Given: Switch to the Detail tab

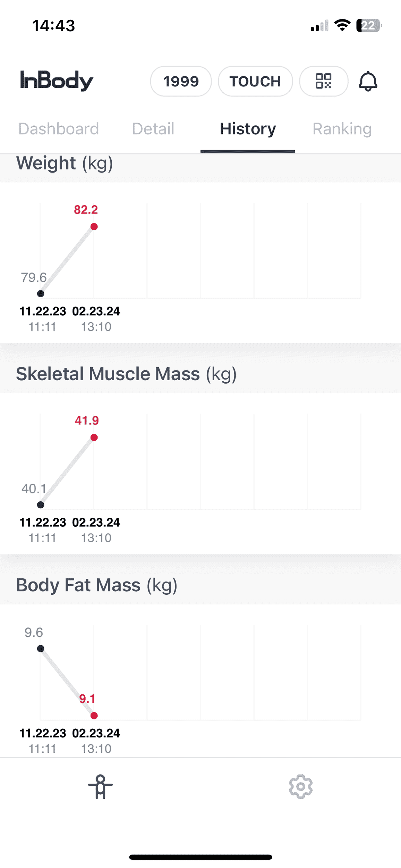Looking at the screenshot, I should tap(153, 129).
